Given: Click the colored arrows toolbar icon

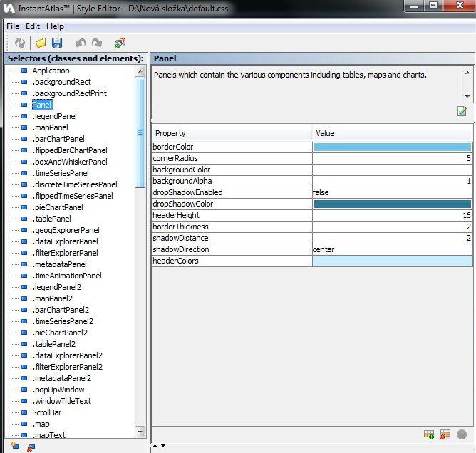Looking at the screenshot, I should pyautogui.click(x=120, y=43).
